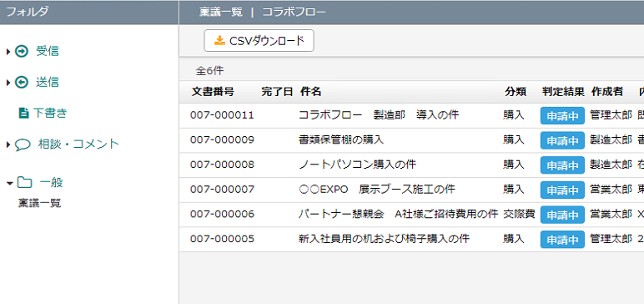
Task: Expand the 送信 folder triangle
Action: pos(8,83)
